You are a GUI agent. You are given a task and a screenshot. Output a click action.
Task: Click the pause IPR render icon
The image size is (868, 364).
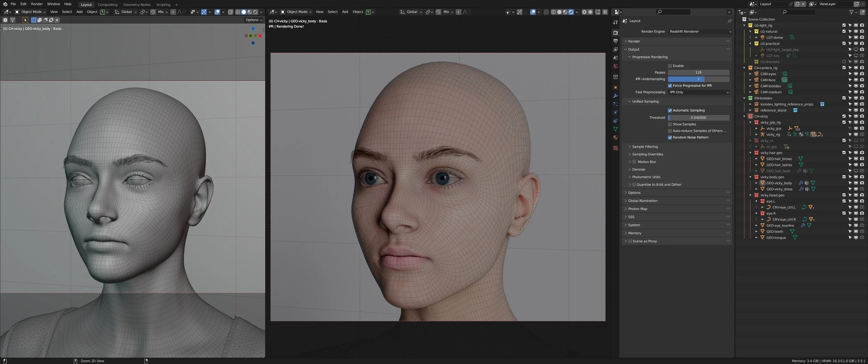[605, 12]
